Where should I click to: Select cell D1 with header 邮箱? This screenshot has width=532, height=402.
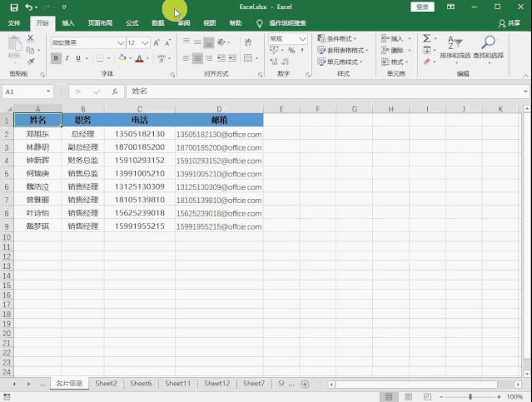[219, 120]
